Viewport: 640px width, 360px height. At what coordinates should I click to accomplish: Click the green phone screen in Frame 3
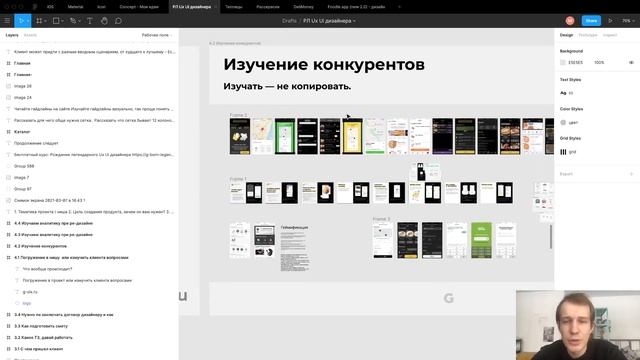(481, 240)
